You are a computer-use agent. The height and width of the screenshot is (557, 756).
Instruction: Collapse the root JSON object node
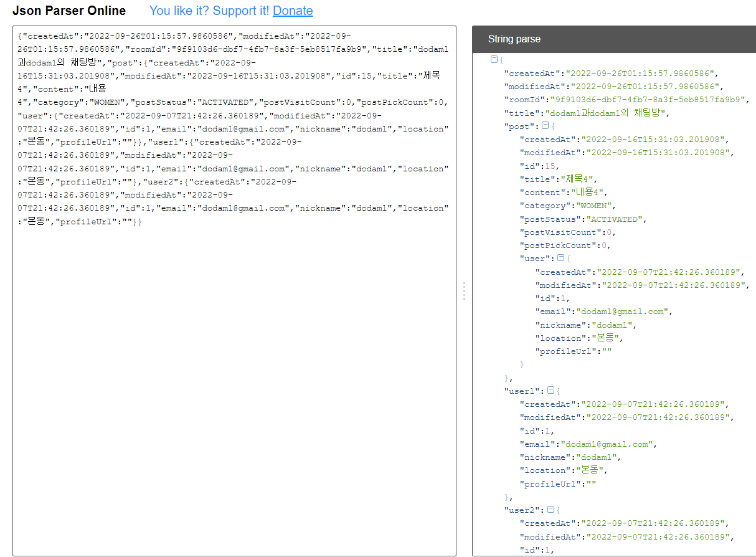[494, 59]
